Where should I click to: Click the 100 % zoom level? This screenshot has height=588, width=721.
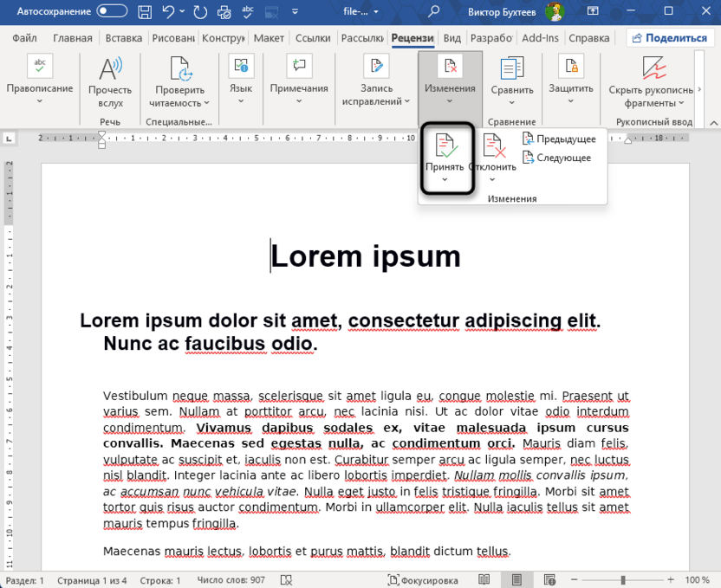click(x=697, y=580)
